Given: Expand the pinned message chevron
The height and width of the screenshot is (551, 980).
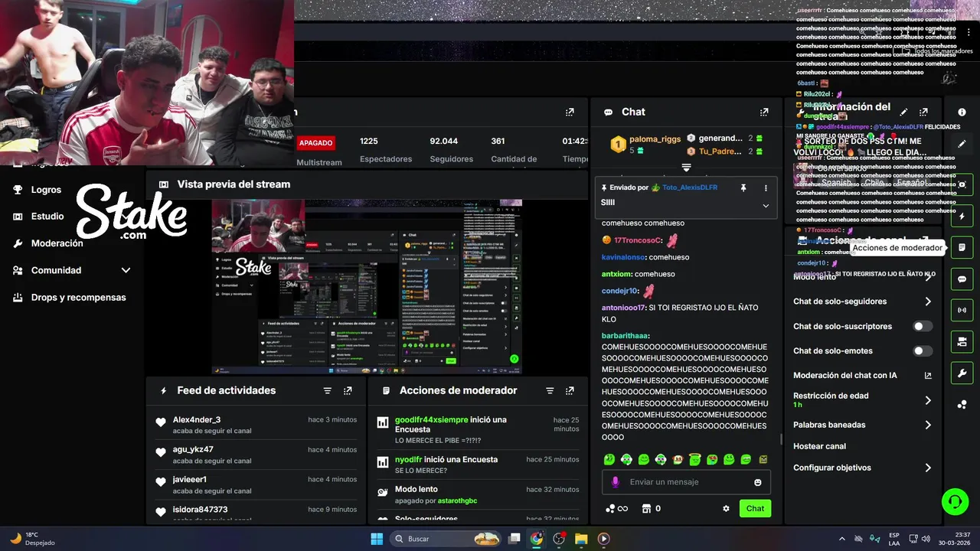Looking at the screenshot, I should 766,205.
